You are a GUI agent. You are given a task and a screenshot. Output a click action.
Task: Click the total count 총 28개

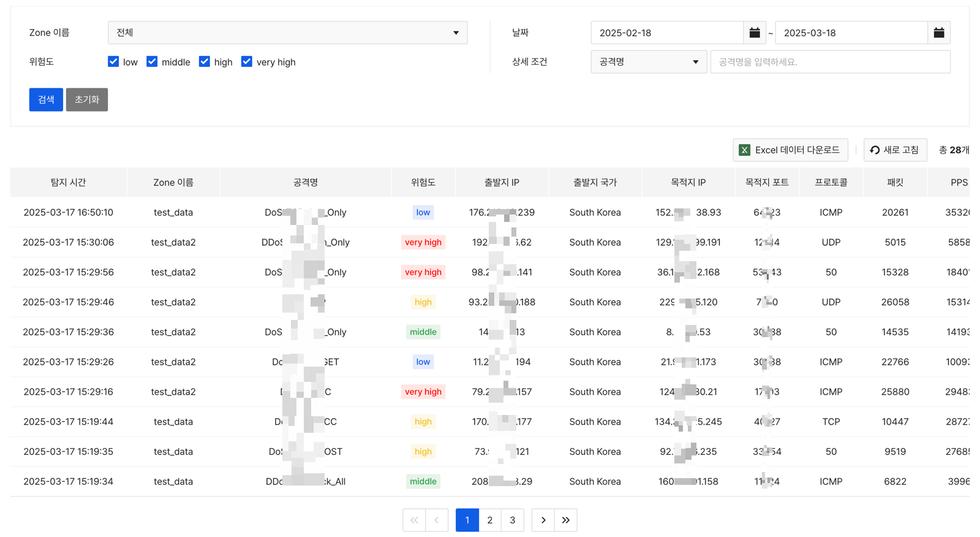tap(954, 150)
